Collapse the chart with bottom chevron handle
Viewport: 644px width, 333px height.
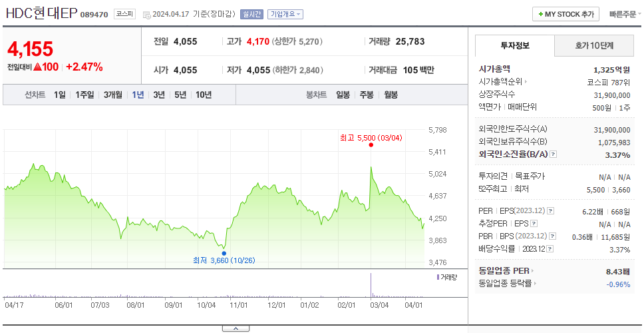236,328
